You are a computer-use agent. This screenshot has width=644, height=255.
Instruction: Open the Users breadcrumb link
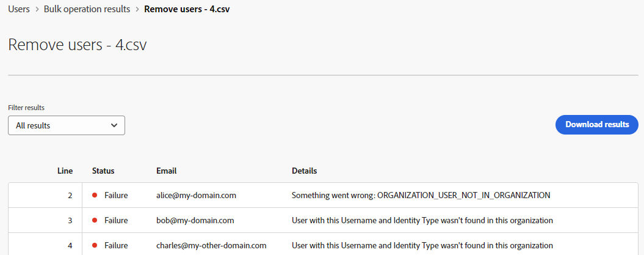[19, 9]
